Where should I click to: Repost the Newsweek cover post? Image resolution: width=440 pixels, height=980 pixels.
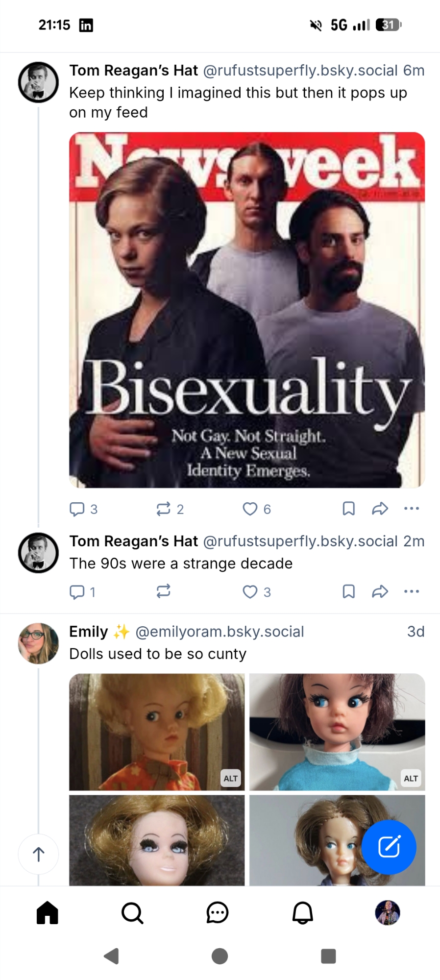pos(164,509)
